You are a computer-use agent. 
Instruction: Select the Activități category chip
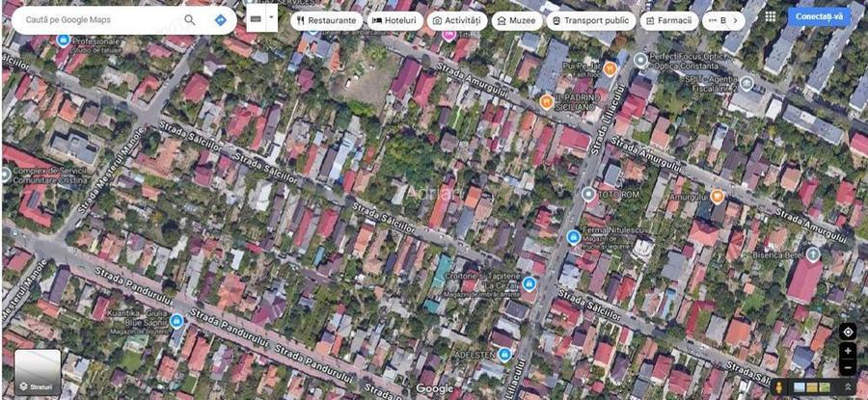point(457,21)
